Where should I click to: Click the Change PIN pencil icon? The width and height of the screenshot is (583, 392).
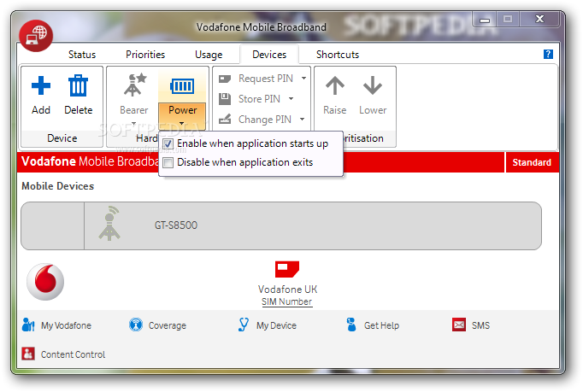[225, 119]
